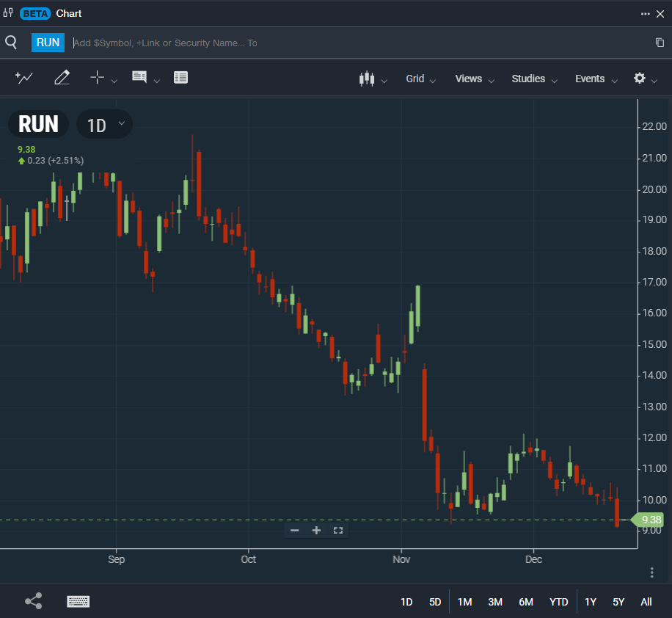Open the add comparison line tool

pyautogui.click(x=24, y=78)
